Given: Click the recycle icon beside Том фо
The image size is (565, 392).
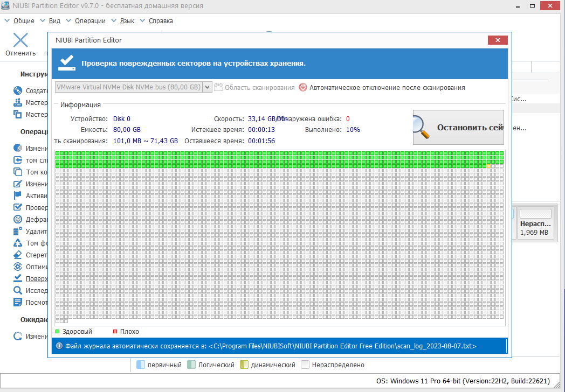Looking at the screenshot, I should (x=18, y=243).
